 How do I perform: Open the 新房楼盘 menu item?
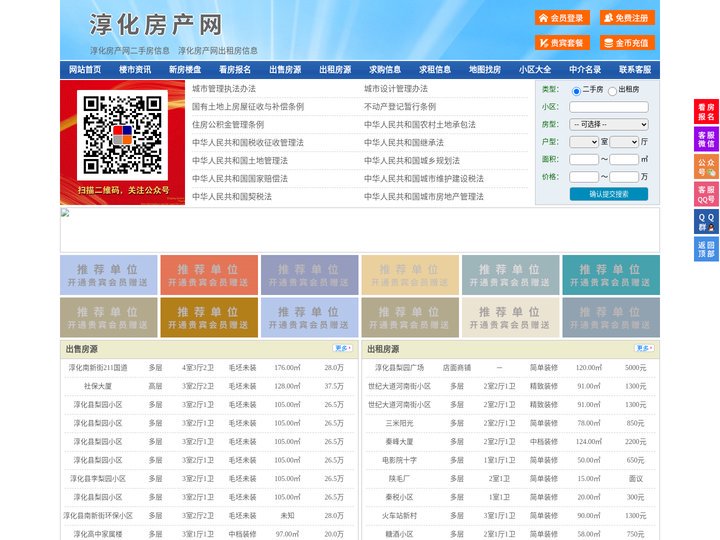185,70
